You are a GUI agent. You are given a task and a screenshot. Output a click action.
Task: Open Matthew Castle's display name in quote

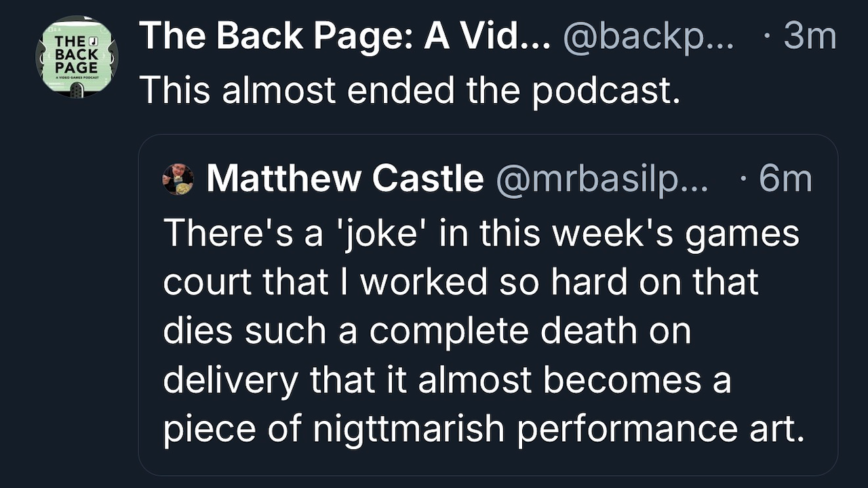(345, 179)
